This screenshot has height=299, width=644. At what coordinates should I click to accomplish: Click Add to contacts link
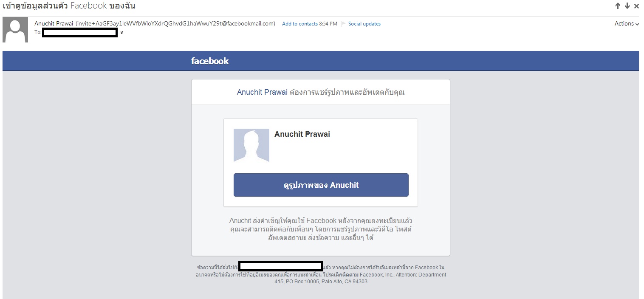tap(300, 24)
